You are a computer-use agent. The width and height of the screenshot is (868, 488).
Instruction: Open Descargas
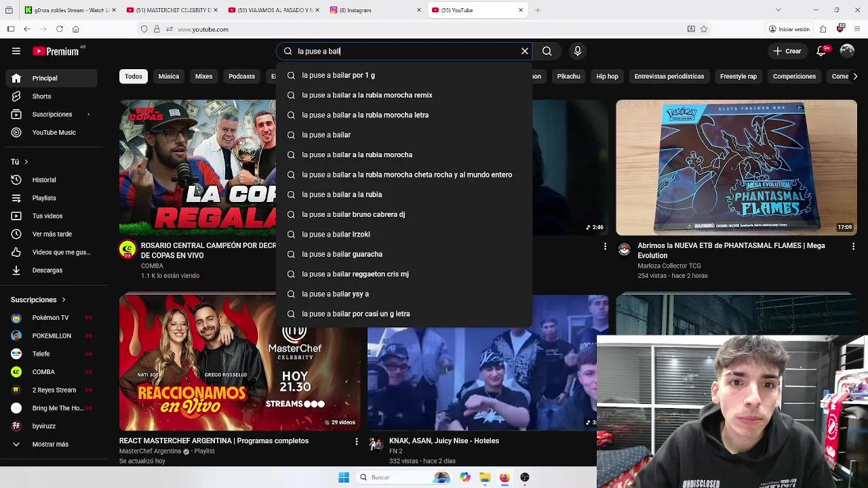(52, 270)
